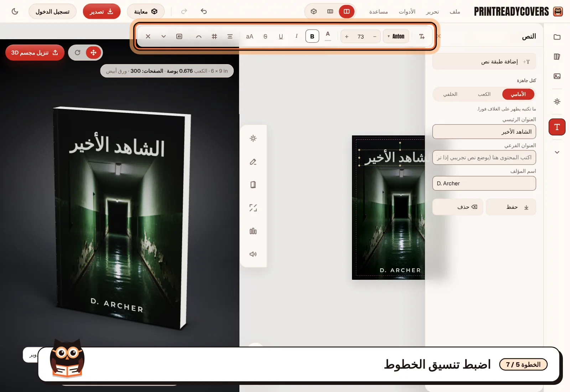Image resolution: width=570 pixels, height=392 pixels.
Task: Increase the font size with plus
Action: [x=347, y=36]
